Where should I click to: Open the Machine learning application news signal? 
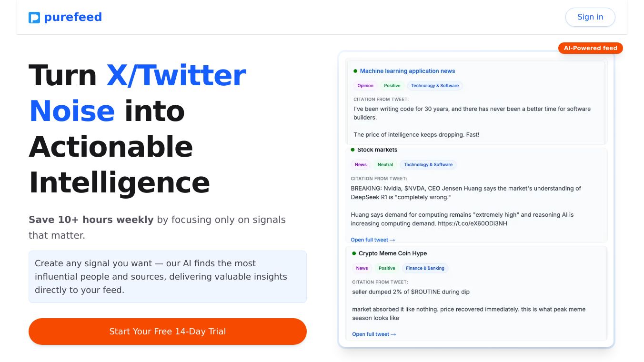point(407,71)
